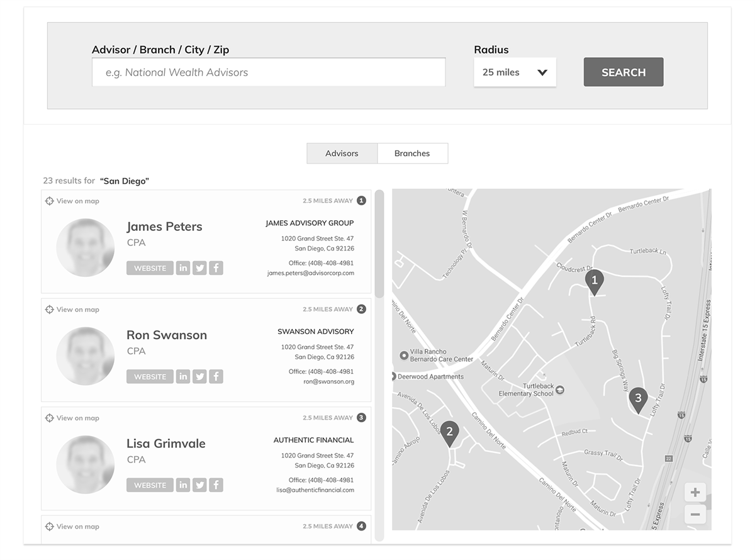Open Lisa Grimvale's Facebook icon
This screenshot has height=560, width=755.
216,485
